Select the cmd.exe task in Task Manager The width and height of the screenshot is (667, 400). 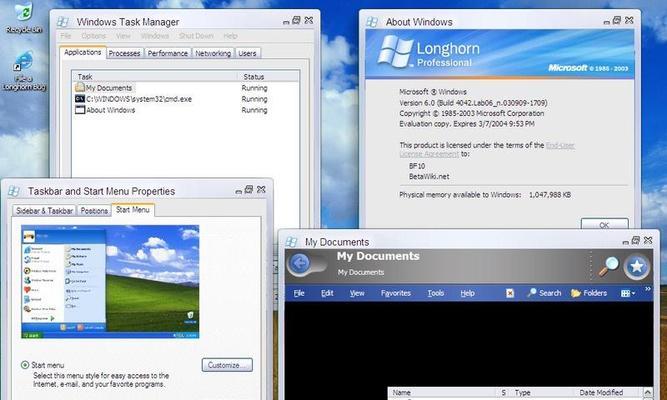coord(133,99)
